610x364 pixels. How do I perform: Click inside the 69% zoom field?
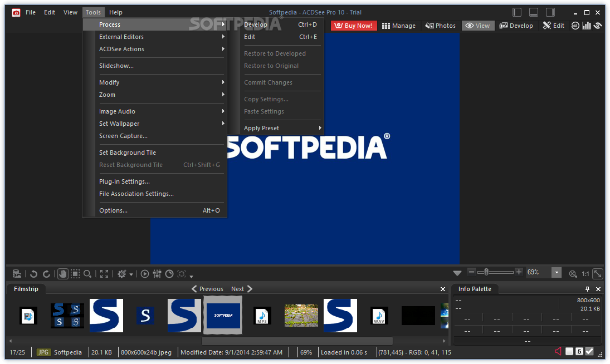click(539, 272)
